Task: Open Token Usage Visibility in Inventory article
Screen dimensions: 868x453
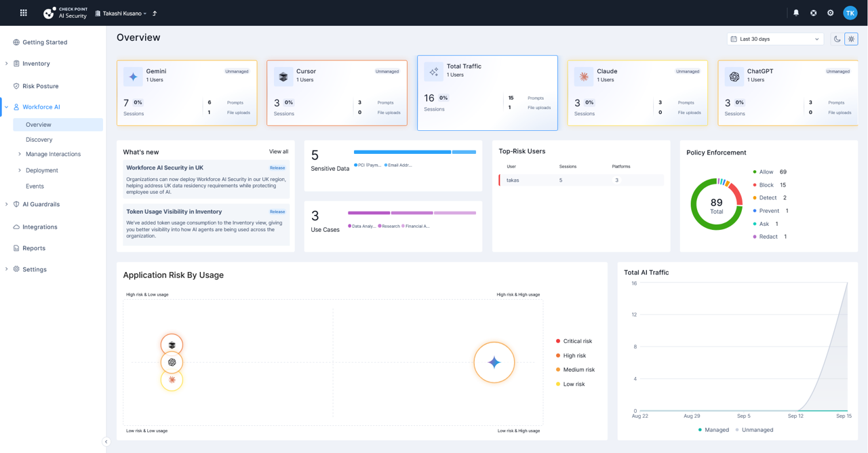Action: click(x=206, y=224)
